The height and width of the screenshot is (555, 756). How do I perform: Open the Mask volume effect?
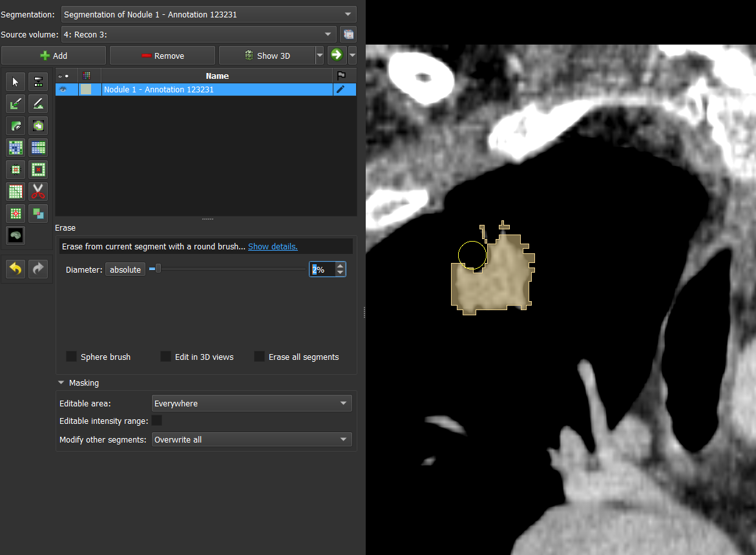(15, 235)
